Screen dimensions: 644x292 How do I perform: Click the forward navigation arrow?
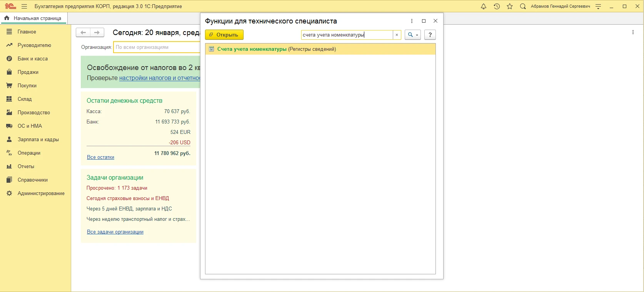click(x=97, y=33)
